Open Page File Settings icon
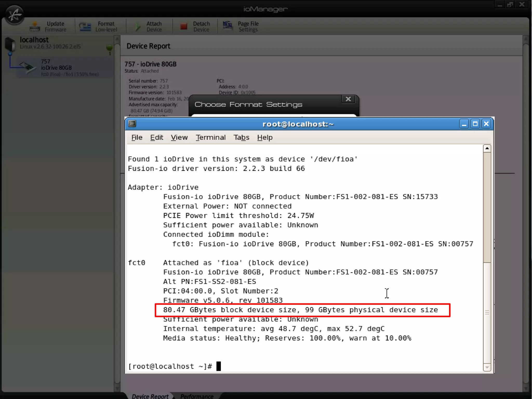The height and width of the screenshot is (399, 532). click(228, 26)
